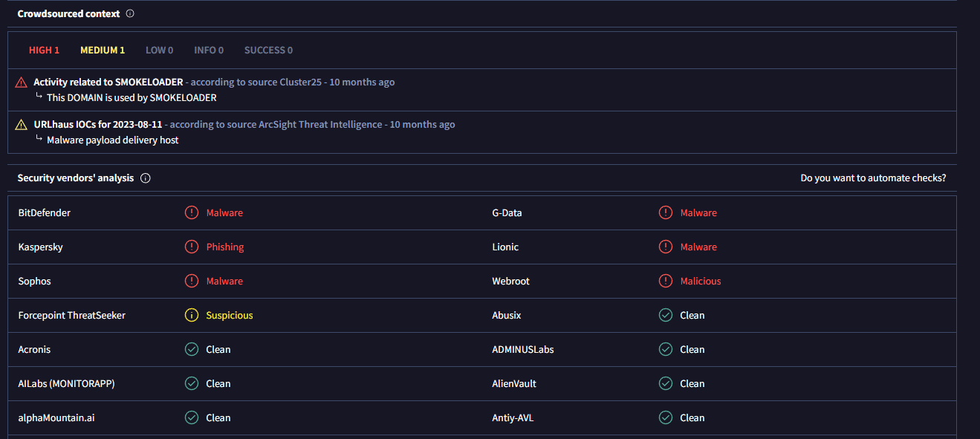Click the Sophos vendor row name

pos(35,281)
